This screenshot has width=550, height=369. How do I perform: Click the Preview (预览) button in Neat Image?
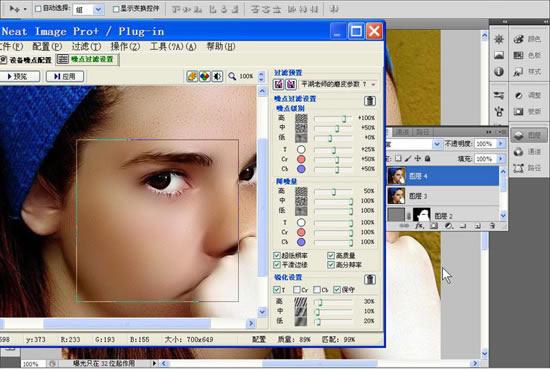tap(20, 76)
